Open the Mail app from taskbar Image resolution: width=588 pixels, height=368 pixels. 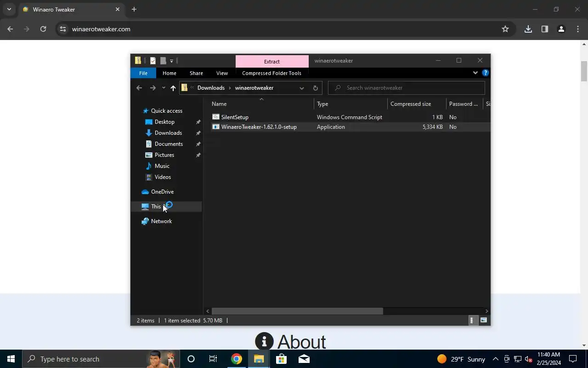tap(304, 359)
